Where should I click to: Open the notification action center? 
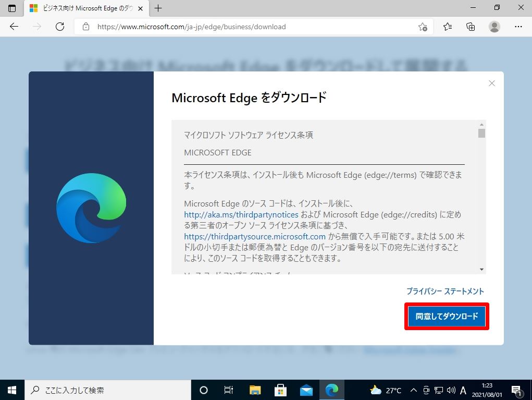pos(516,390)
